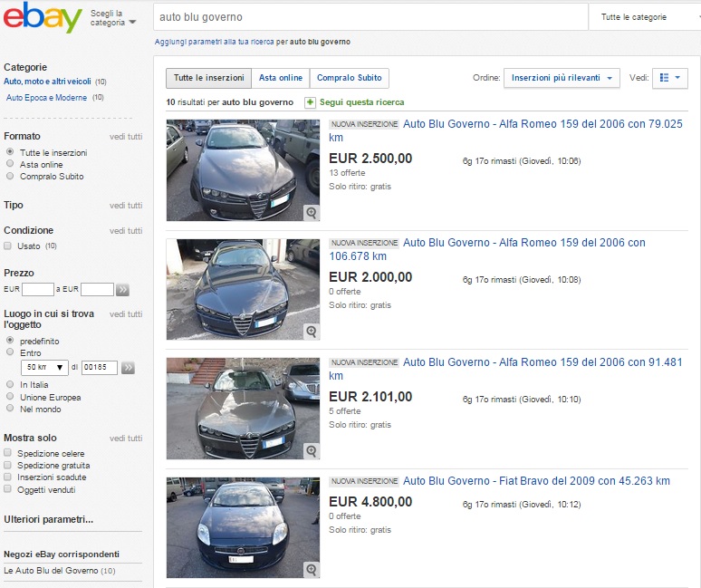This screenshot has height=588, width=701.
Task: Enlarge image of 91.481 km Alfa Romeo
Action: (x=311, y=450)
